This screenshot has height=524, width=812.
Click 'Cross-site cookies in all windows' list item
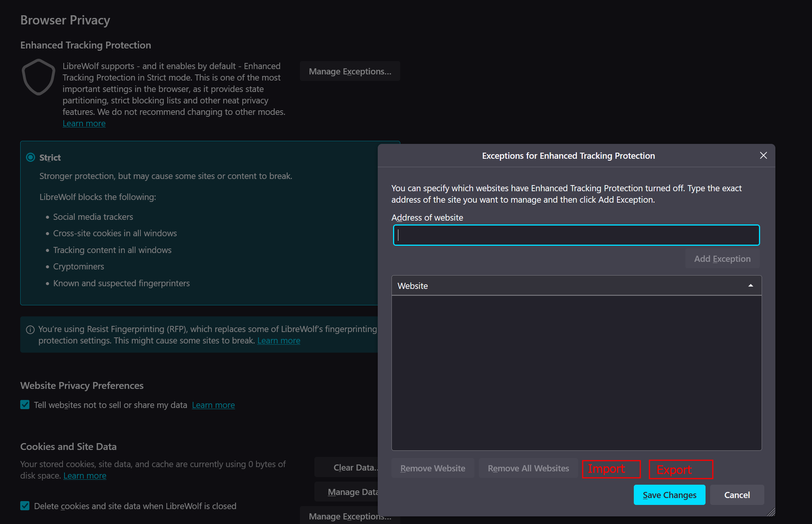115,233
